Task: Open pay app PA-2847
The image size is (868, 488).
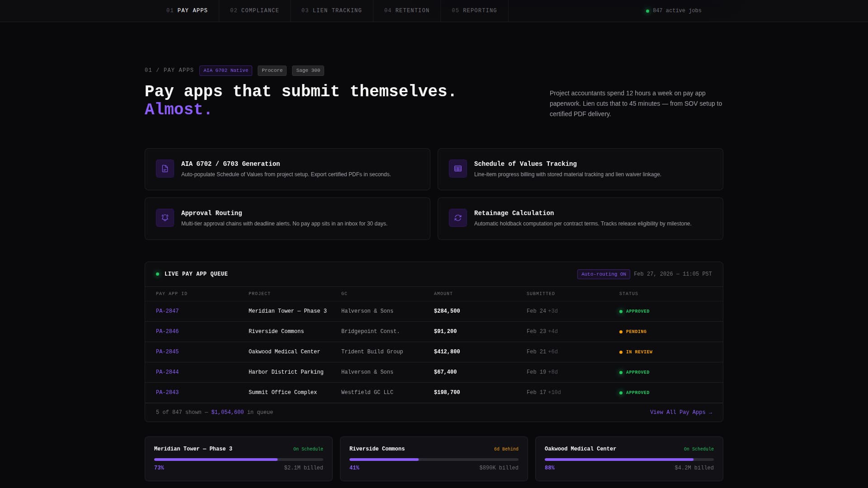Action: pyautogui.click(x=167, y=311)
